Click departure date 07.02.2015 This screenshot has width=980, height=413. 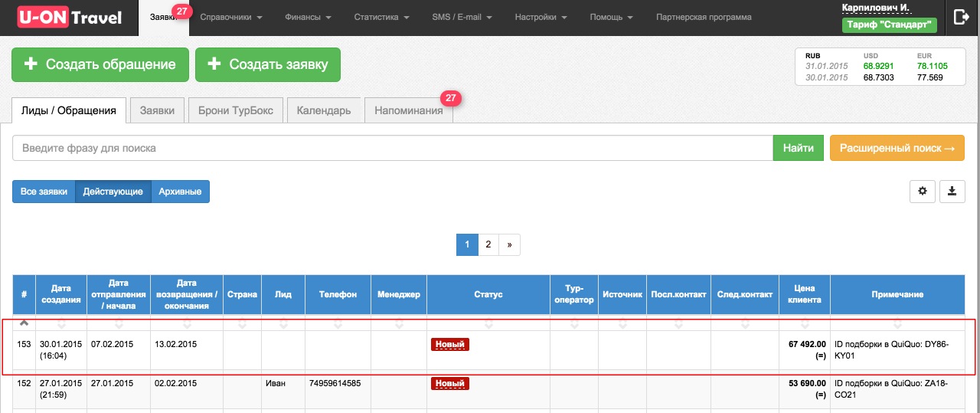pyautogui.click(x=112, y=345)
